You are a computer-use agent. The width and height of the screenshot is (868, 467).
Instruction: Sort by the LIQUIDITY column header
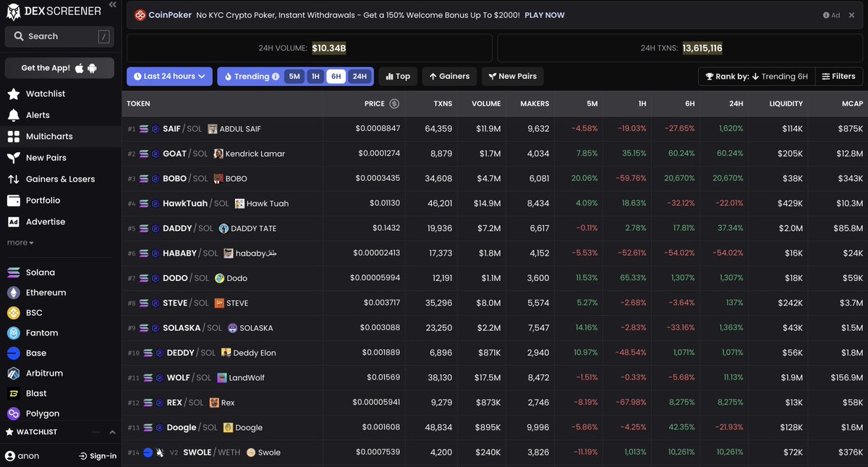tap(786, 104)
